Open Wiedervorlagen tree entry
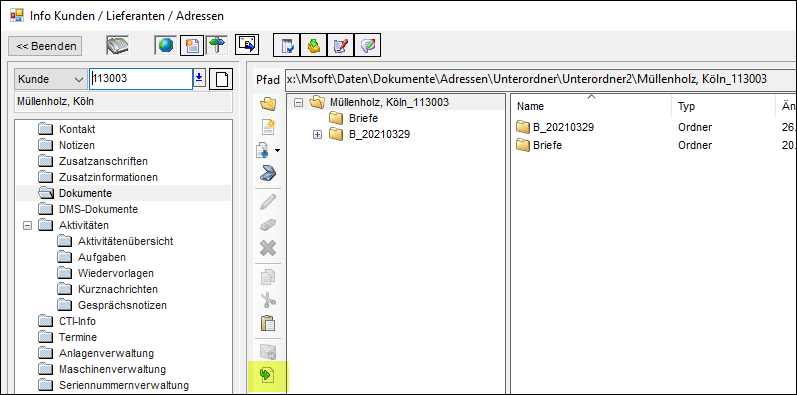 [x=116, y=274]
